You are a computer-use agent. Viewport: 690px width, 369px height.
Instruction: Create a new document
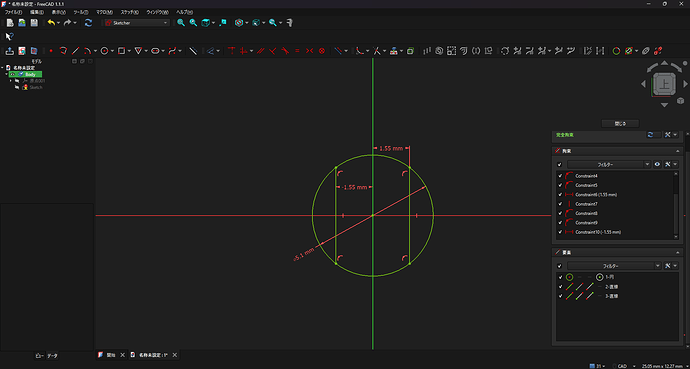click(x=10, y=22)
